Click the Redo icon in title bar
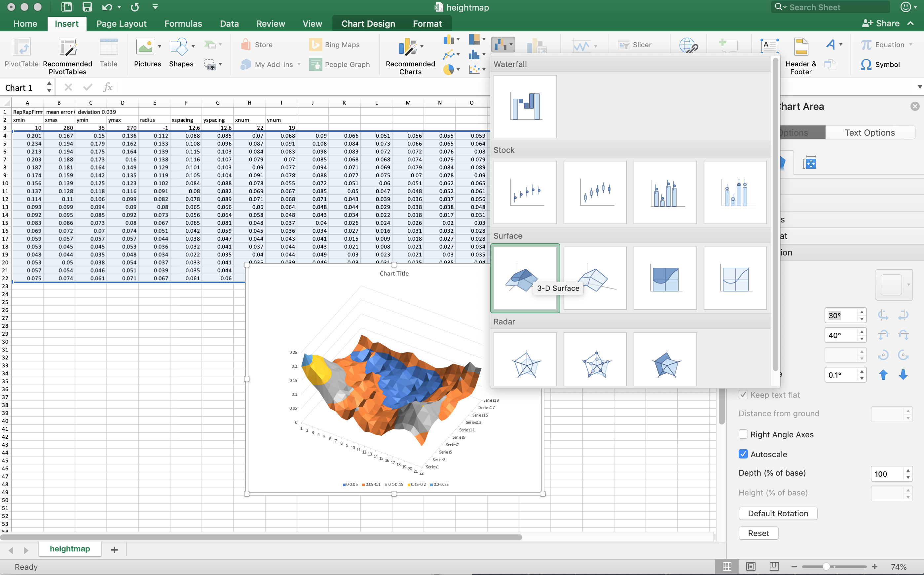 pos(135,7)
